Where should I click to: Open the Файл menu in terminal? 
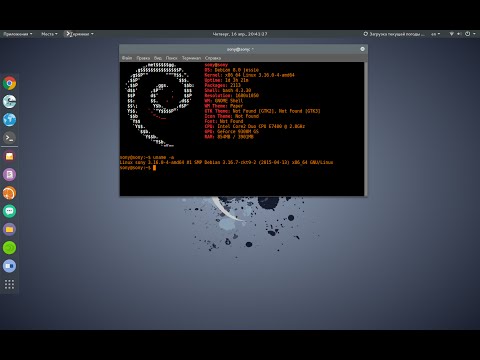pos(127,58)
